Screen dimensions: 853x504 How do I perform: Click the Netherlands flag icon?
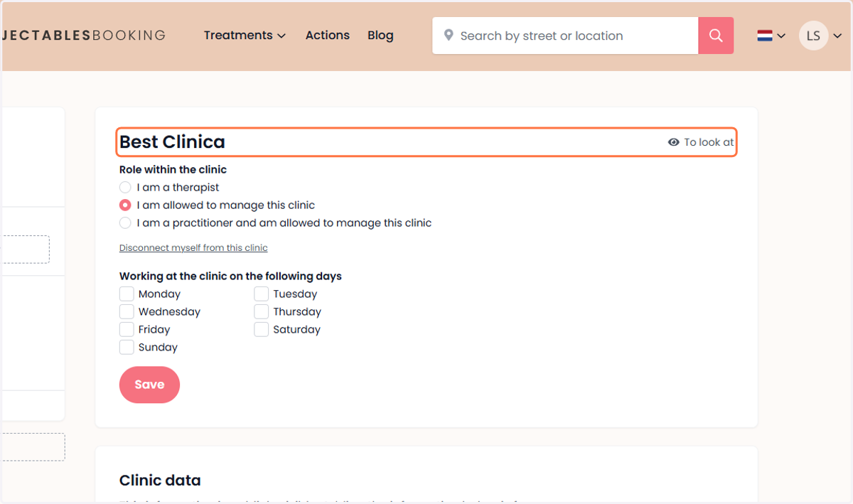[x=765, y=36]
